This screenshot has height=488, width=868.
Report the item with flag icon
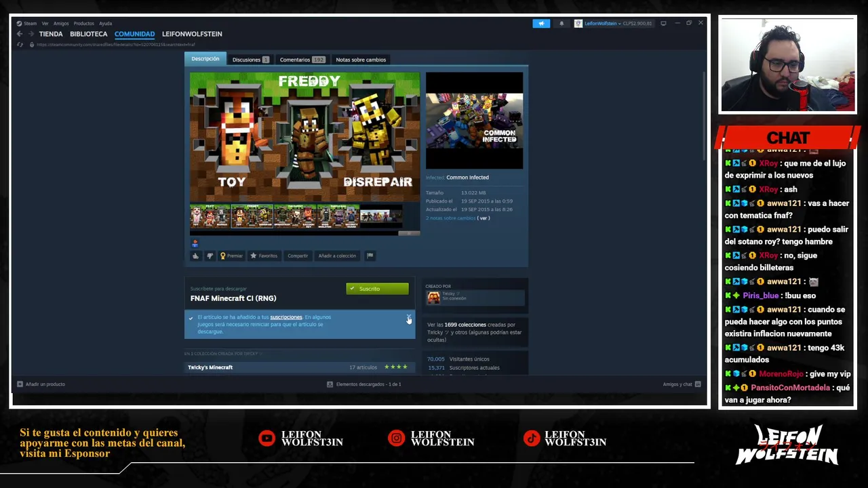(370, 256)
